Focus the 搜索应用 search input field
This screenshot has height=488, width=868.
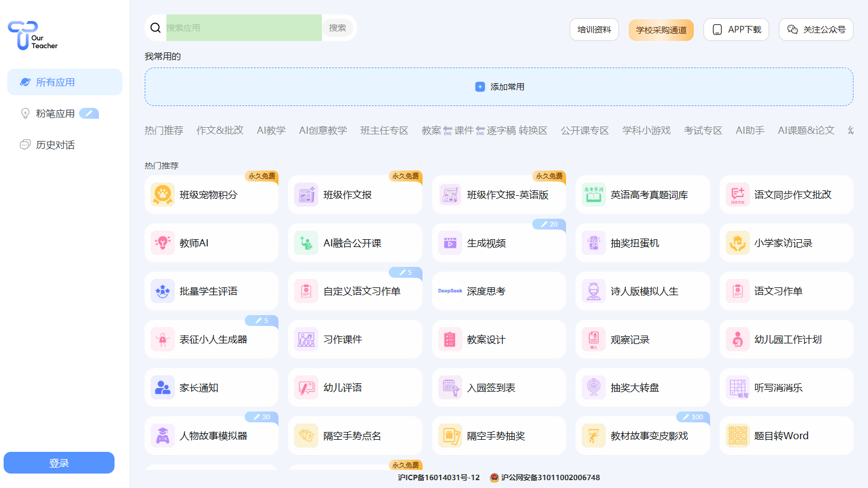[244, 28]
